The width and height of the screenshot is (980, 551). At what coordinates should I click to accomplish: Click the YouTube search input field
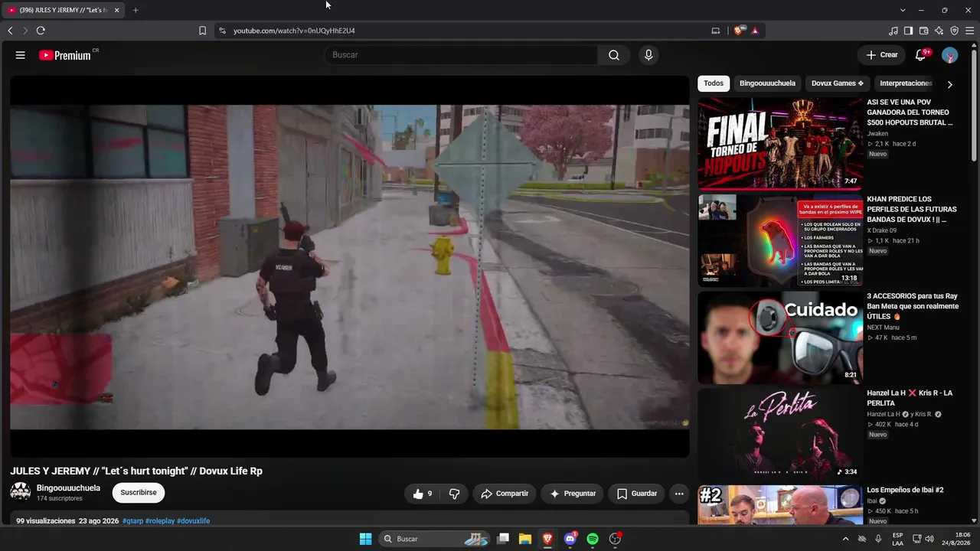click(x=461, y=55)
